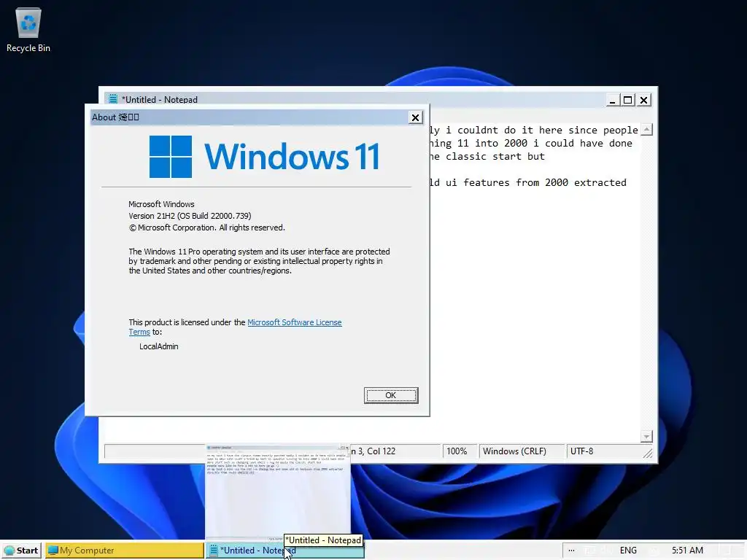The width and height of the screenshot is (747, 560).
Task: Click the ENG language indicator in the tray
Action: point(628,551)
